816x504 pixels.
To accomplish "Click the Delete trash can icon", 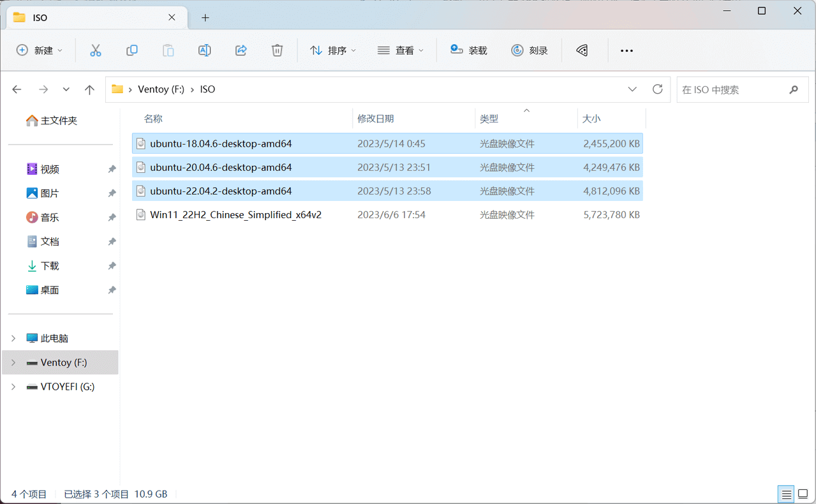I will coord(277,50).
